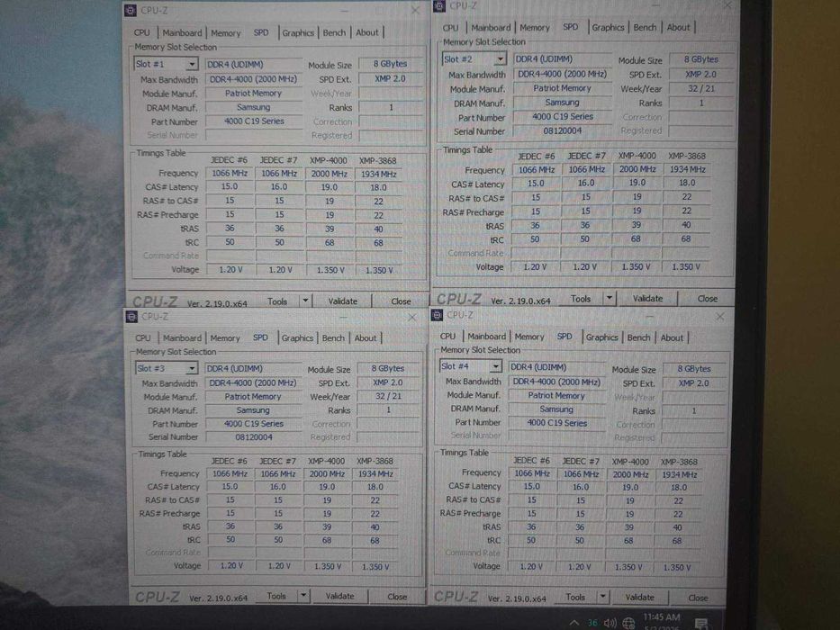Click Tools button in Slot #1 window
The width and height of the screenshot is (840, 630).
coord(277,301)
